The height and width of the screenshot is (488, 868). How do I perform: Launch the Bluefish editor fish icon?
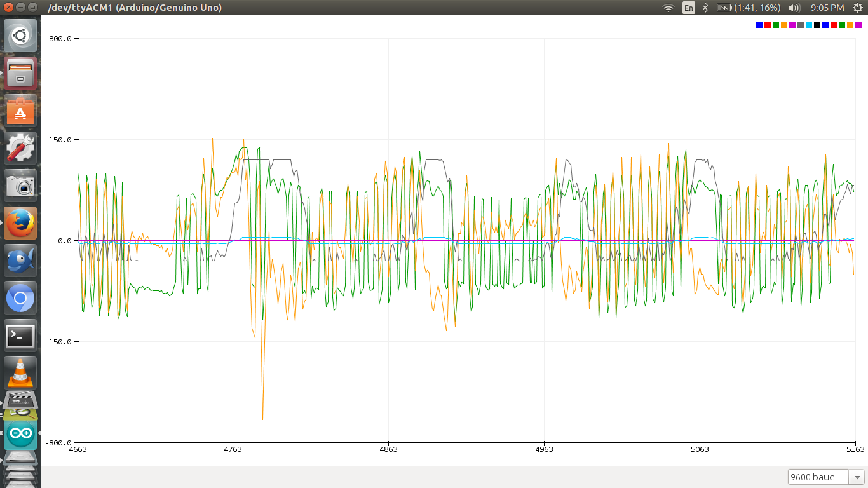pos(20,261)
